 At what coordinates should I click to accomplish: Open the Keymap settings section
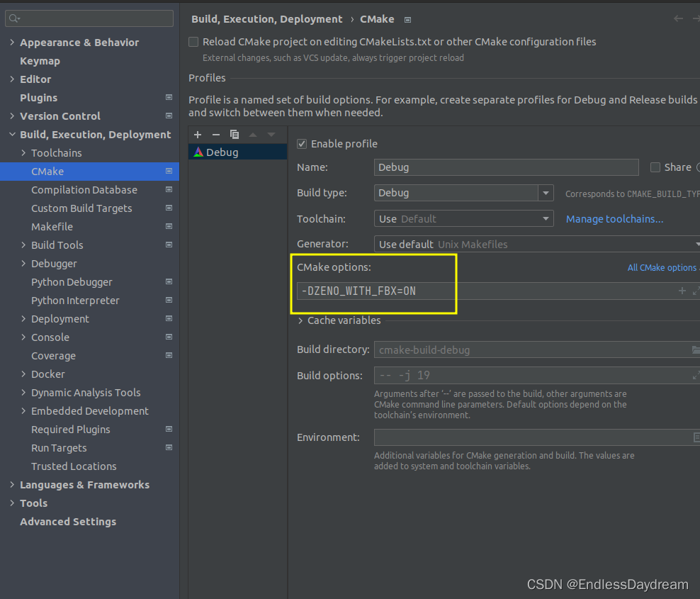click(x=40, y=60)
